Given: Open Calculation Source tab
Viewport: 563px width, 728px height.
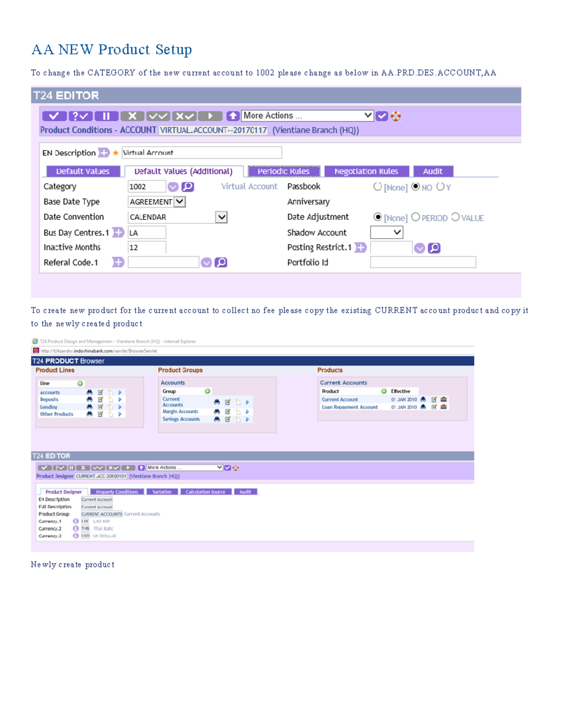Looking at the screenshot, I should (205, 492).
